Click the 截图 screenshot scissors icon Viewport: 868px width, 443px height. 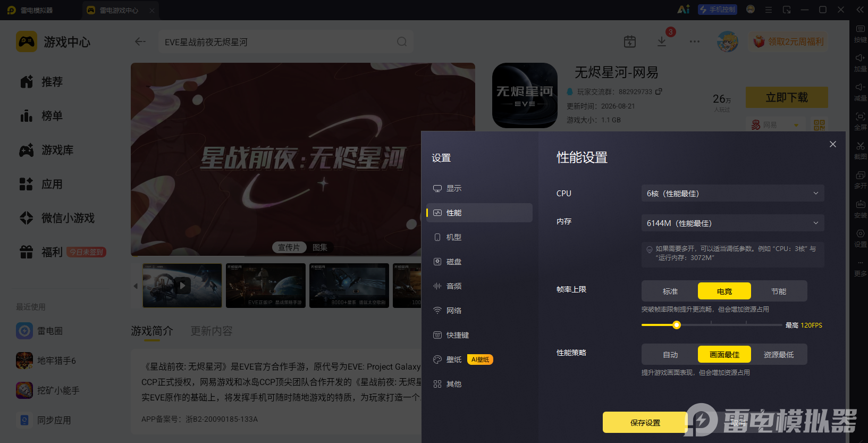pos(861,146)
